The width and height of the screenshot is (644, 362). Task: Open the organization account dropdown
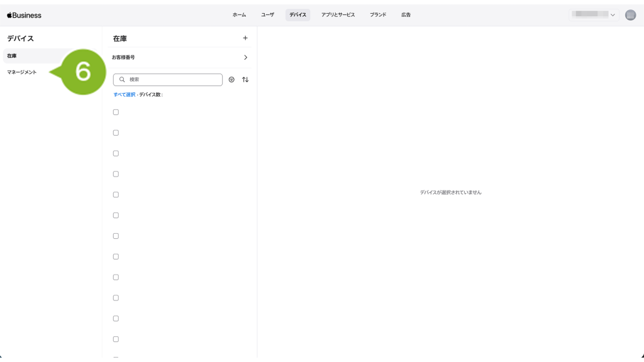(594, 14)
